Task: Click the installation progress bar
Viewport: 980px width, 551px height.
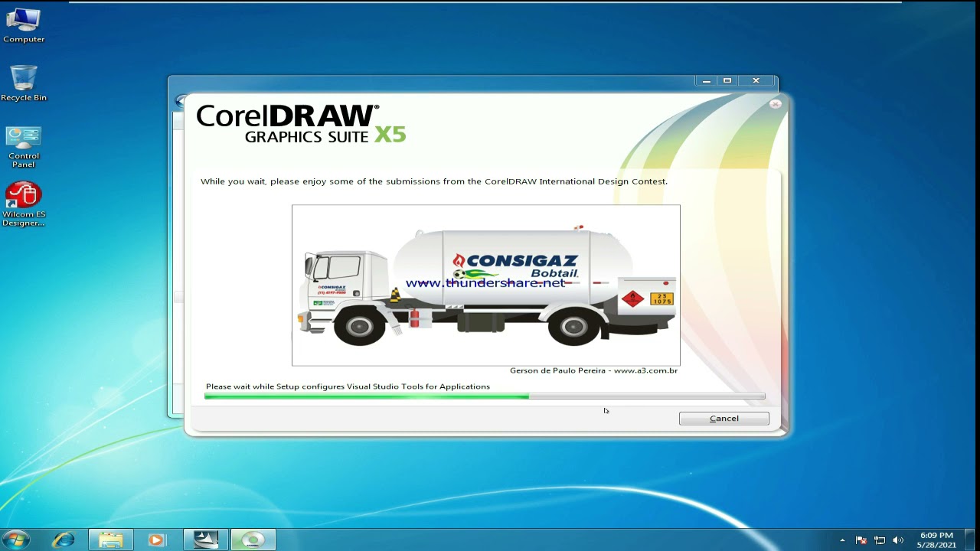Action: click(x=485, y=396)
